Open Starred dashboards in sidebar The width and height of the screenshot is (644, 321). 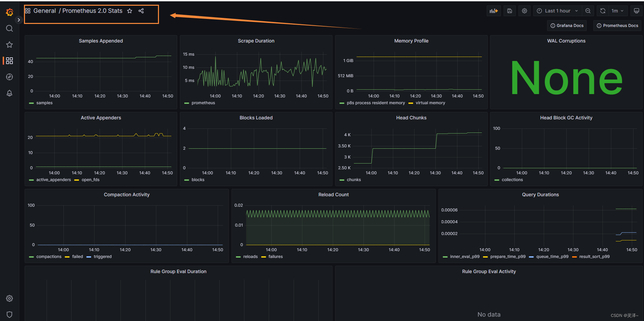(x=9, y=45)
